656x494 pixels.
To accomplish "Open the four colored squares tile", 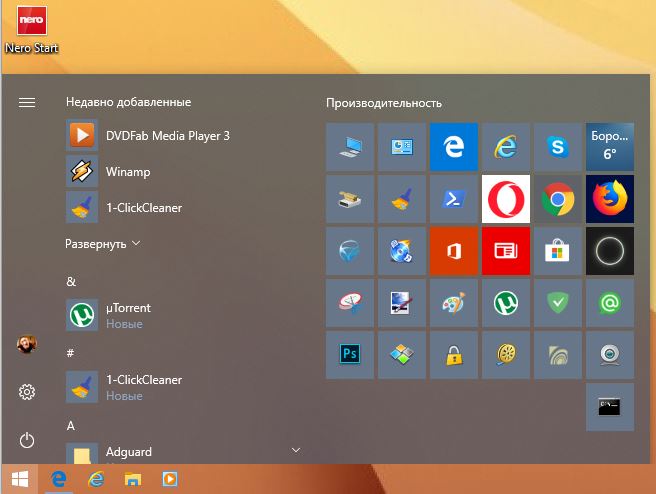I will pos(402,355).
